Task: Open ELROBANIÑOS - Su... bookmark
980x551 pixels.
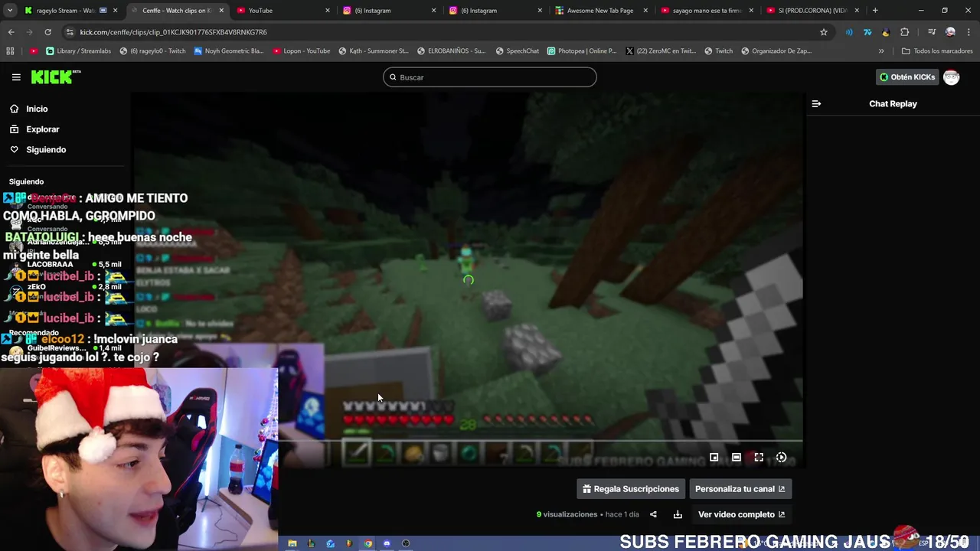Action: (452, 51)
